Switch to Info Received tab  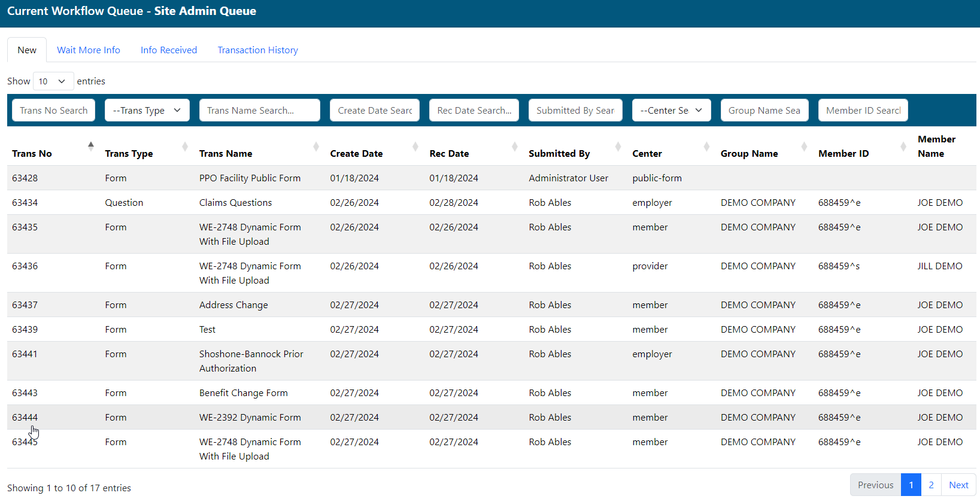(169, 50)
